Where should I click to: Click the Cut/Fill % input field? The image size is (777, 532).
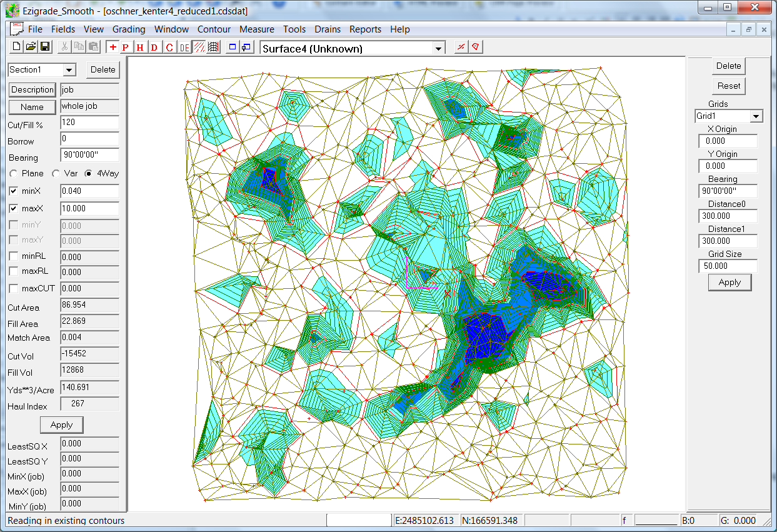pyautogui.click(x=89, y=123)
